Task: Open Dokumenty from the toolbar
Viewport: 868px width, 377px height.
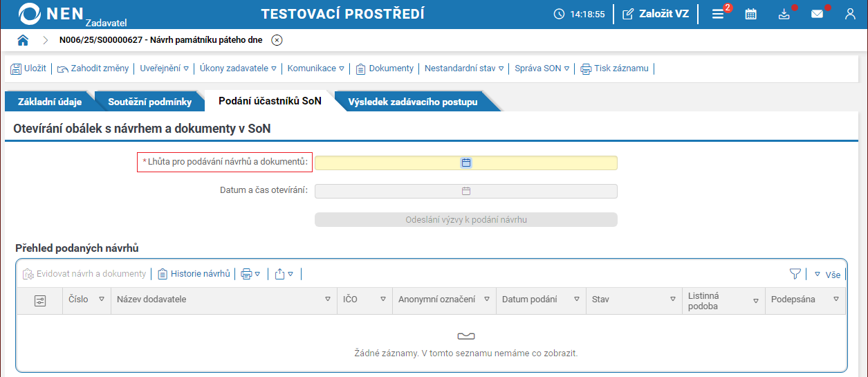Action: point(385,68)
